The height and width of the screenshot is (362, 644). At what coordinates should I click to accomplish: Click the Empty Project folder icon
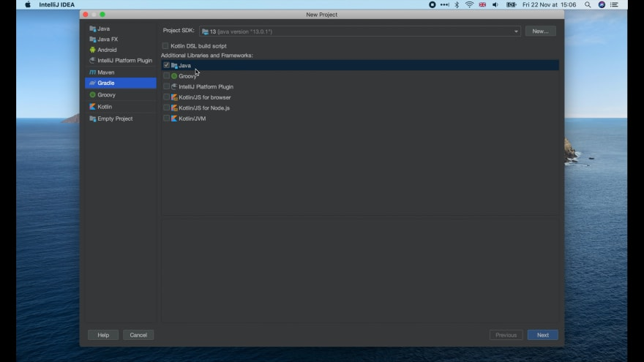93,118
